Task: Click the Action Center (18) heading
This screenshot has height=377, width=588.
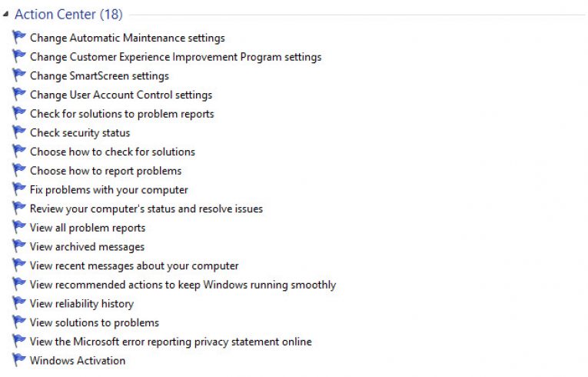Action: click(x=68, y=15)
